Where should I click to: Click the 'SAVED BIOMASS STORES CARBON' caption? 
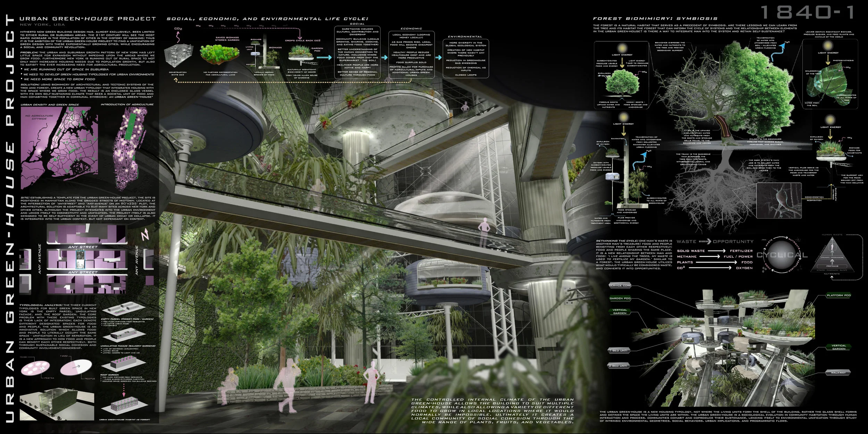click(x=227, y=39)
